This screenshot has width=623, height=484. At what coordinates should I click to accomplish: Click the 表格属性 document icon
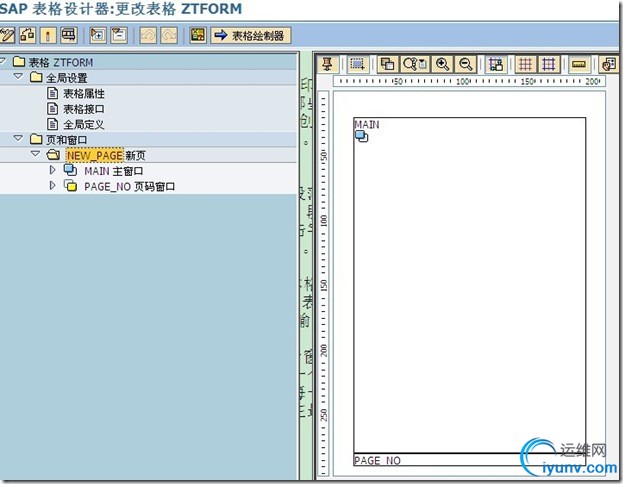[52, 93]
